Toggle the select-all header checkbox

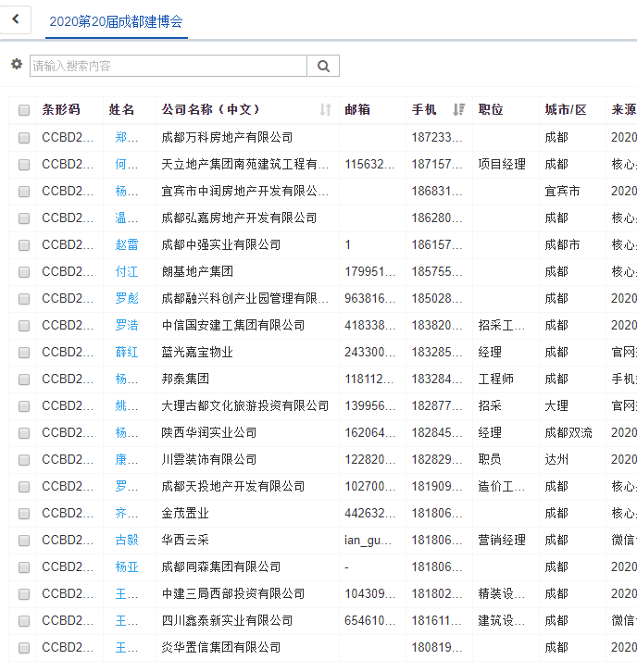[x=24, y=110]
